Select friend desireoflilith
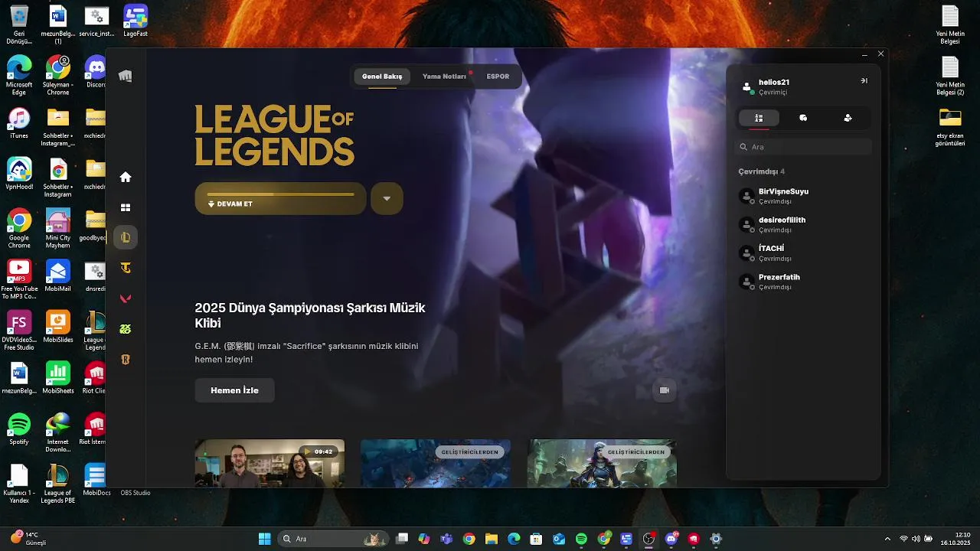Image resolution: width=980 pixels, height=551 pixels. click(803, 224)
